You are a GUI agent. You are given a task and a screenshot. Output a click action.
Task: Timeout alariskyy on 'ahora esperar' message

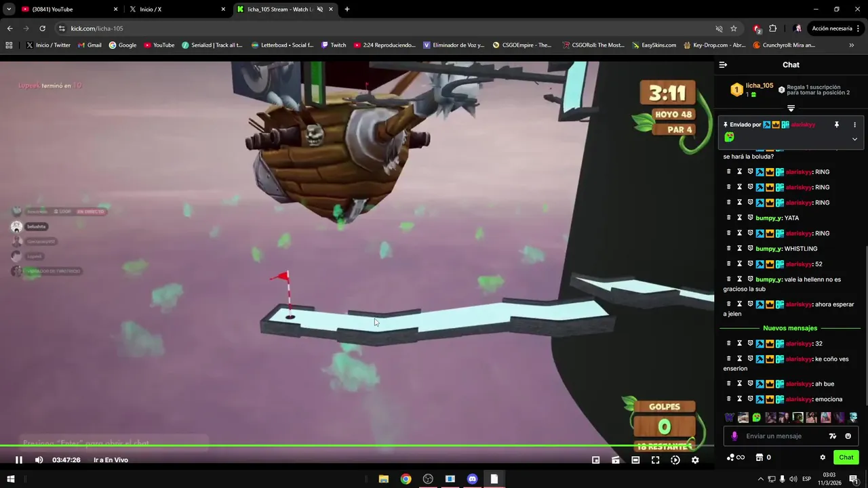740,304
